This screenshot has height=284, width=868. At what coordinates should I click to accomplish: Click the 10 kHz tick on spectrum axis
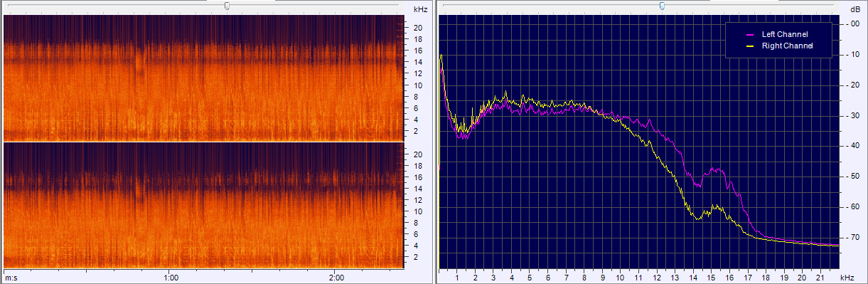(621, 278)
